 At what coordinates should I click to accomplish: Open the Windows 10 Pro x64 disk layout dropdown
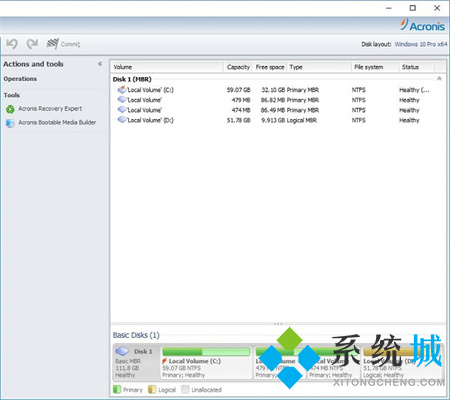tap(421, 44)
